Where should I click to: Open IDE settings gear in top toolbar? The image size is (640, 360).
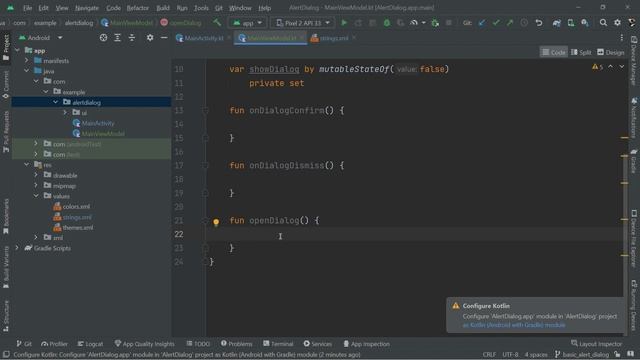(x=617, y=23)
